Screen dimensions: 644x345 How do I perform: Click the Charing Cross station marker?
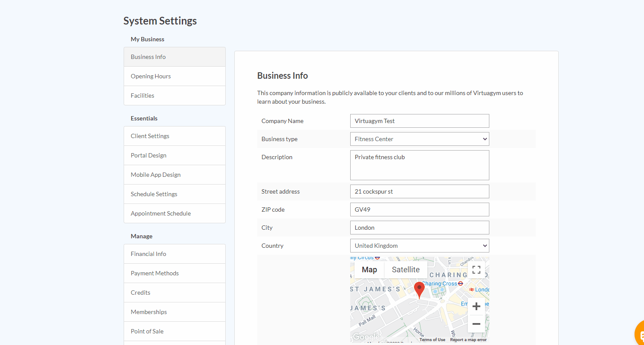(x=460, y=283)
